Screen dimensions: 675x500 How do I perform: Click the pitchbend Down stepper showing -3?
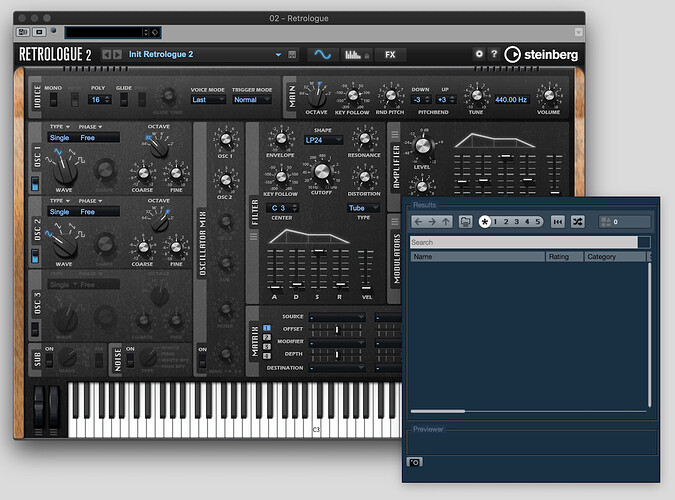coord(421,99)
